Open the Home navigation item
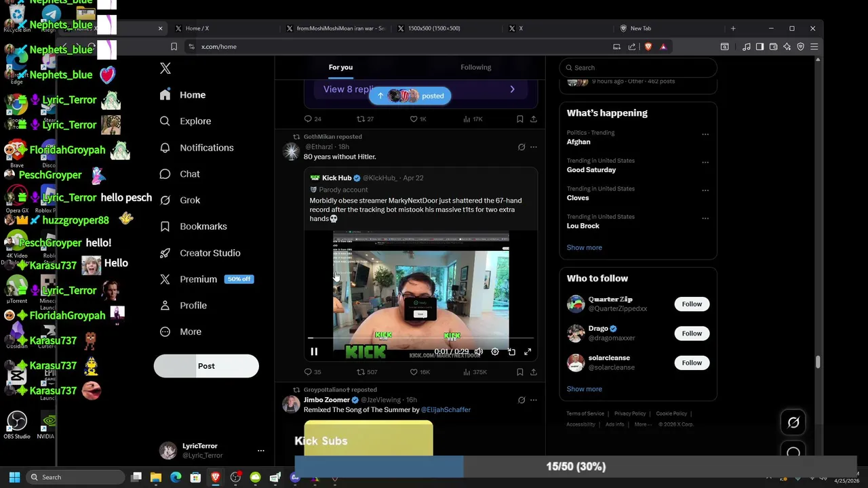Viewport: 868px width, 488px height. 183,95
